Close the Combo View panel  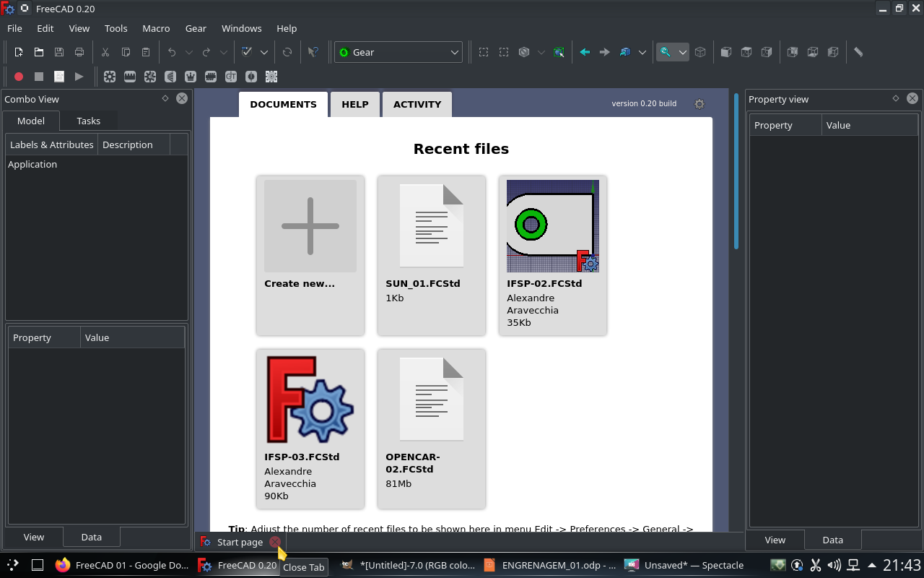182,98
